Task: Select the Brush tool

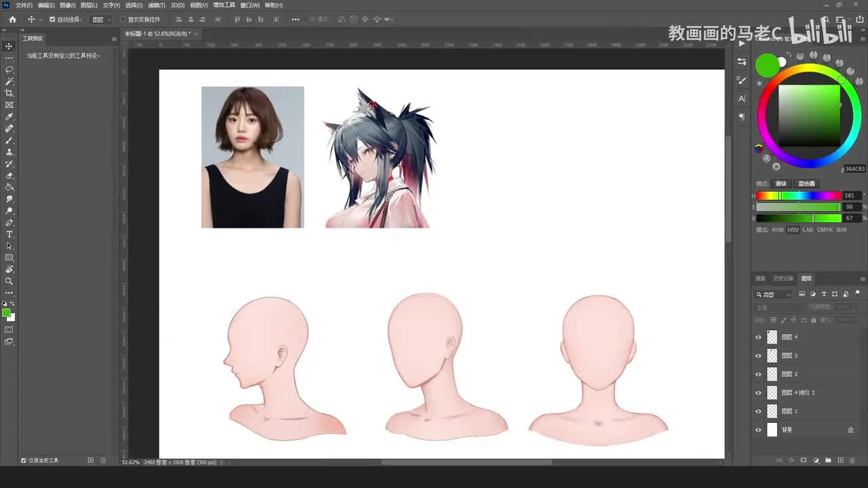Action: 9,140
